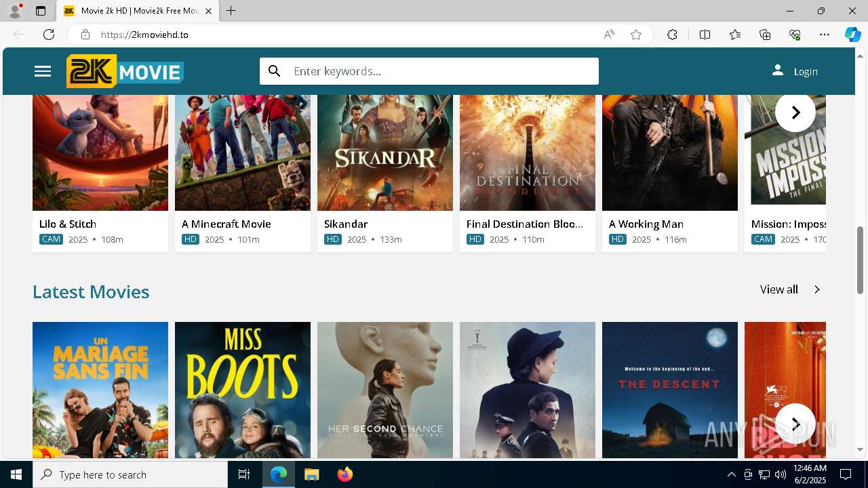Viewport: 868px width, 488px height.
Task: Open Task View on taskbar
Action: (244, 474)
